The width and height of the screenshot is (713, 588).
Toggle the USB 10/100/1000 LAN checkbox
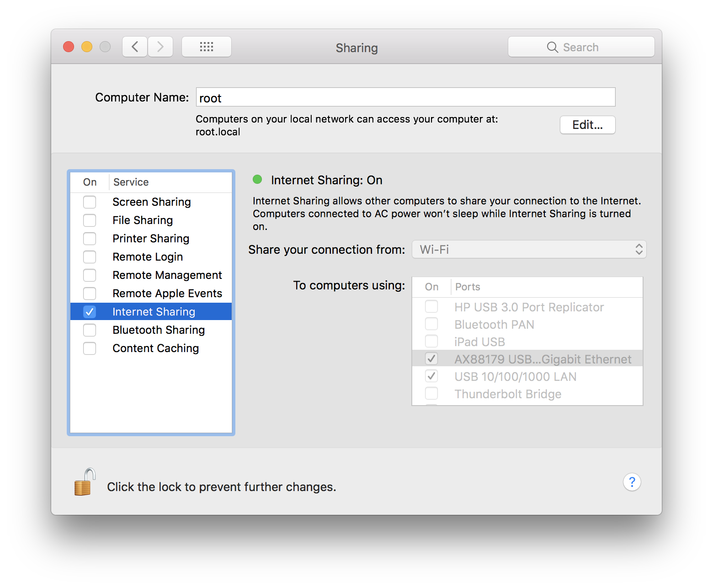click(431, 376)
